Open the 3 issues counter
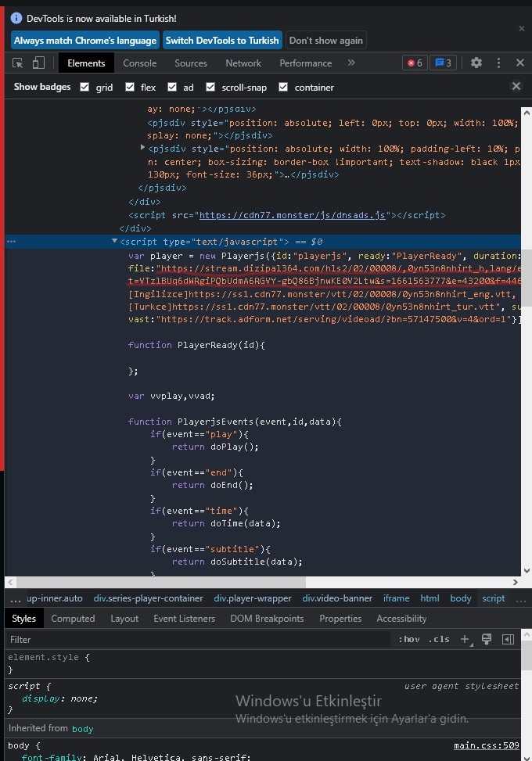Screen dimensions: 532x761 click(x=443, y=63)
